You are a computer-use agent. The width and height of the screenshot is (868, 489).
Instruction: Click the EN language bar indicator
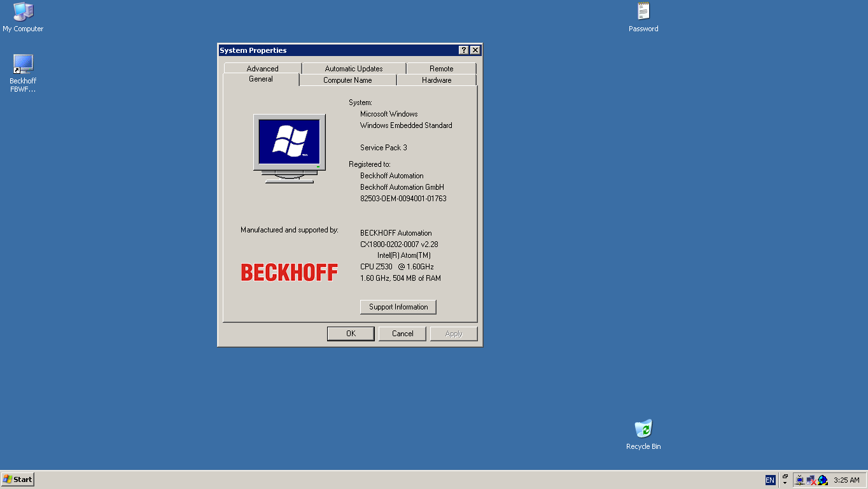tap(770, 480)
